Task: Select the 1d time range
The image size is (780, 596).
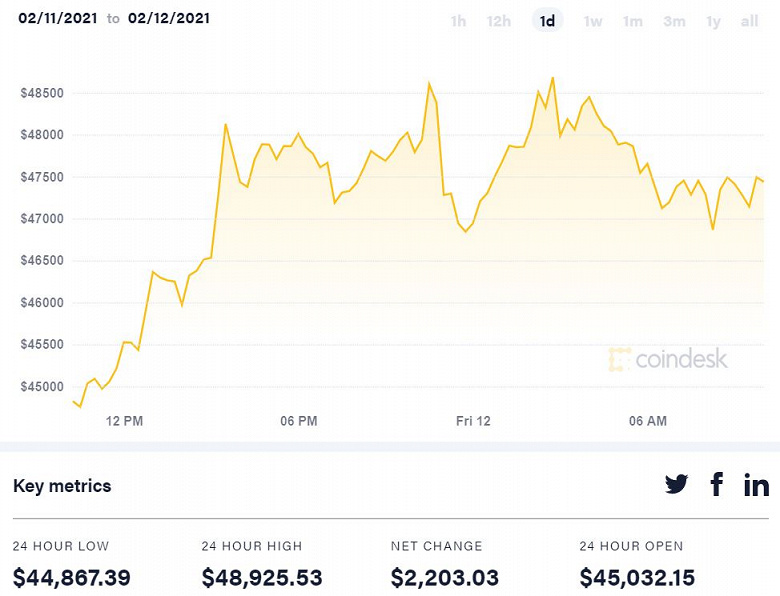Action: tap(547, 21)
